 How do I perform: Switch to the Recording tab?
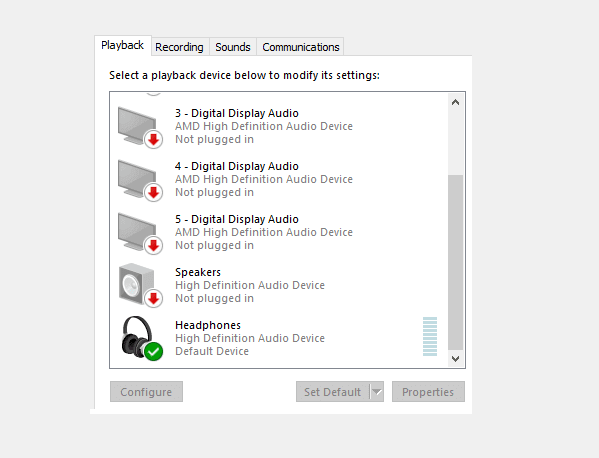pyautogui.click(x=179, y=47)
